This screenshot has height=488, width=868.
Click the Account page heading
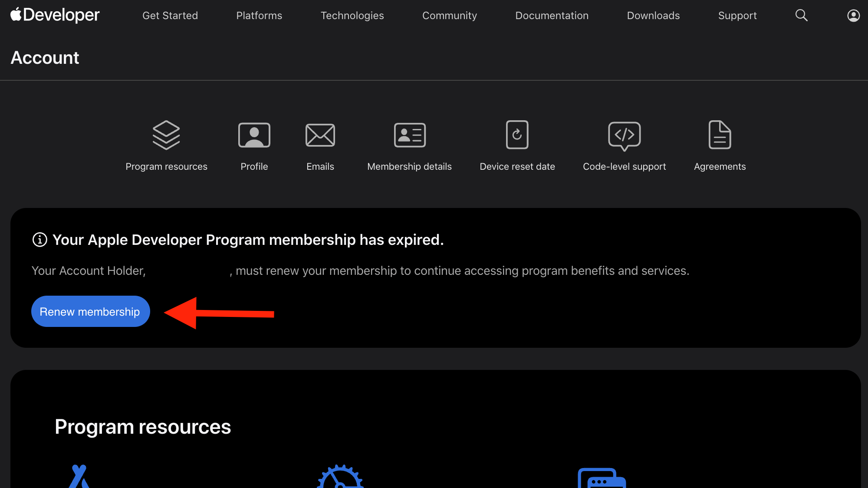coord(45,58)
